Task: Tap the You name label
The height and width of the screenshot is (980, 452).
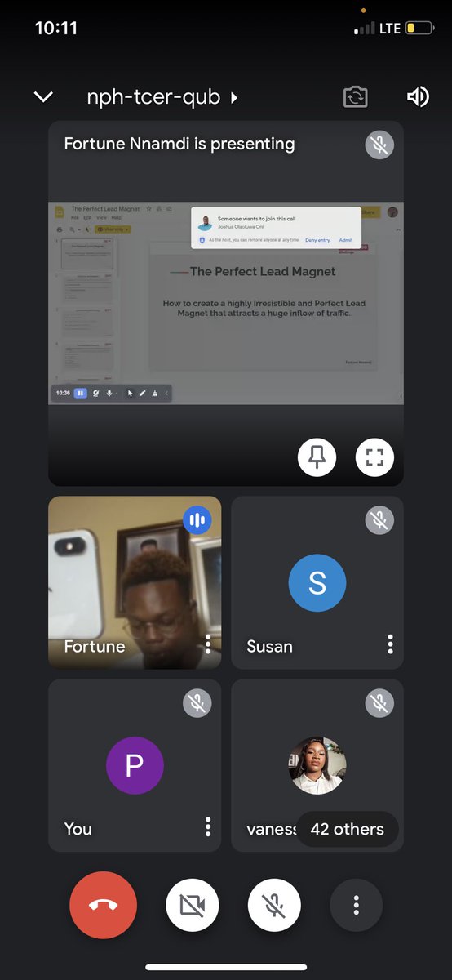Action: coord(78,829)
